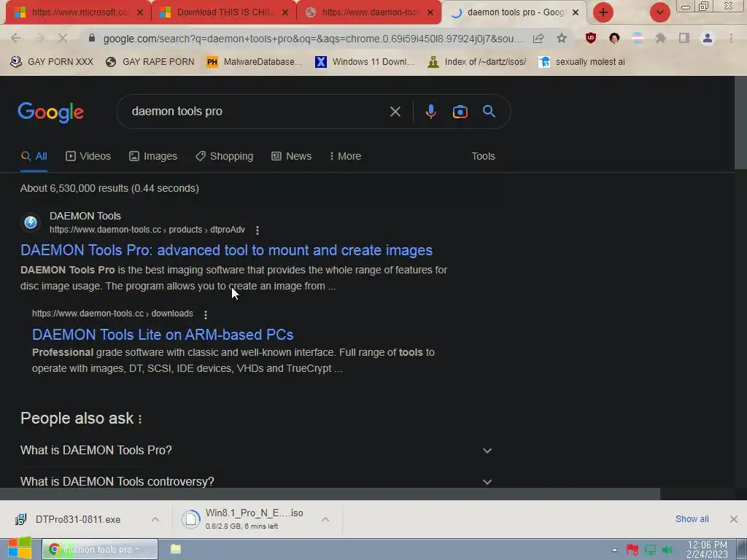This screenshot has width=747, height=560.
Task: Select the News search tab
Action: (292, 156)
